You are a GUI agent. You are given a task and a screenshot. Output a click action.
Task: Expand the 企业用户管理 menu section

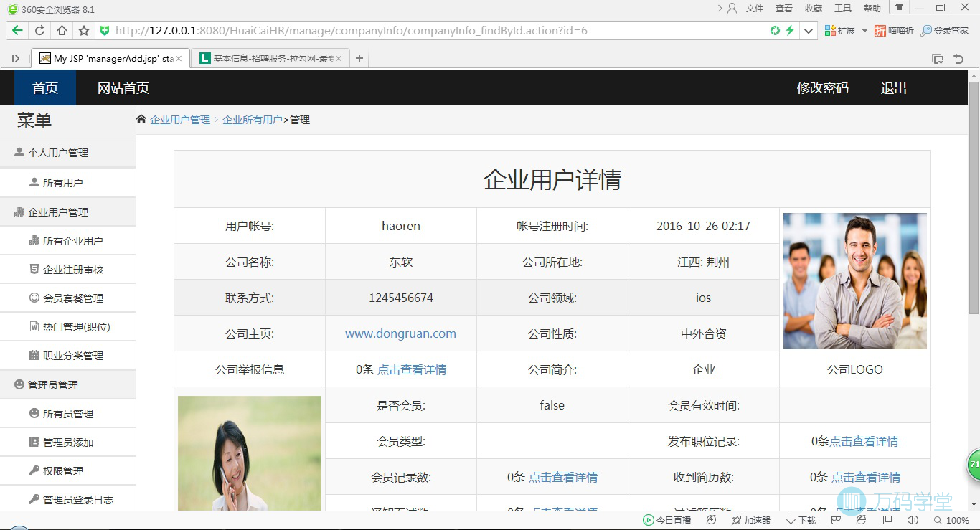click(x=67, y=212)
